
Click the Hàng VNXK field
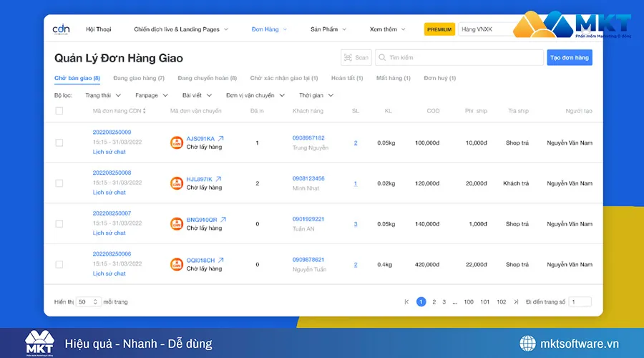487,29
